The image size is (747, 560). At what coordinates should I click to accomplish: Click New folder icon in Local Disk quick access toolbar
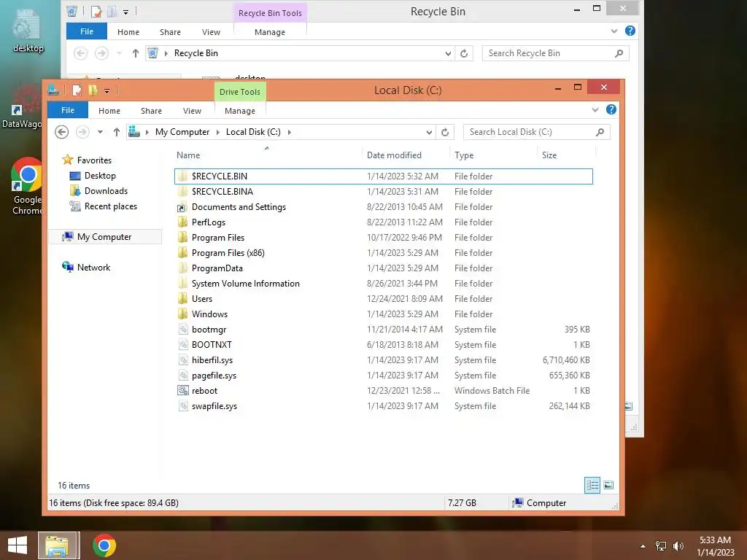(93, 90)
